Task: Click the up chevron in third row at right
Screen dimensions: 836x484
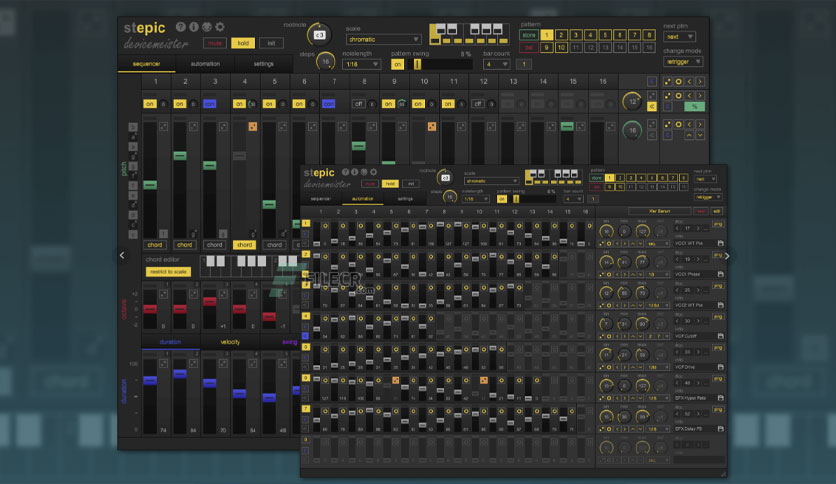Action: [x=689, y=135]
